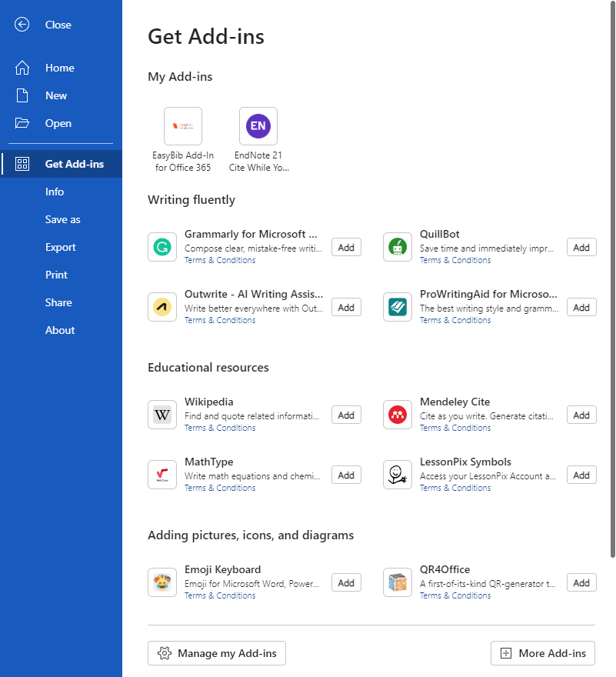Click the New document icon
This screenshot has width=616, height=677.
22,95
